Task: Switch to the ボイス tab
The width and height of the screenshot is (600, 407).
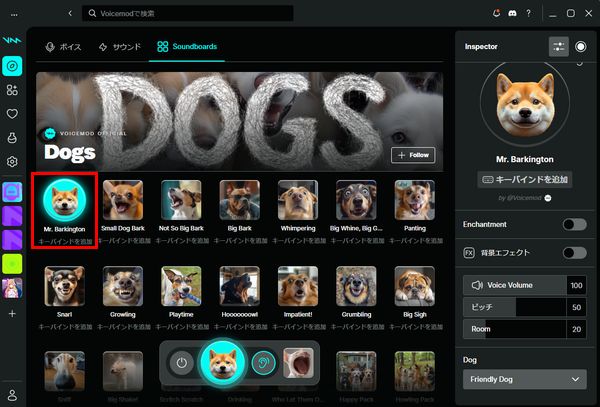Action: 63,47
